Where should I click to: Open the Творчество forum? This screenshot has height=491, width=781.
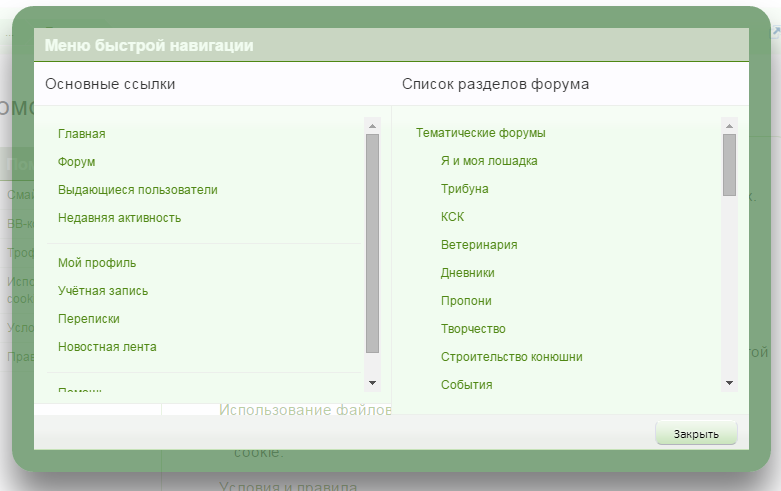coord(473,329)
